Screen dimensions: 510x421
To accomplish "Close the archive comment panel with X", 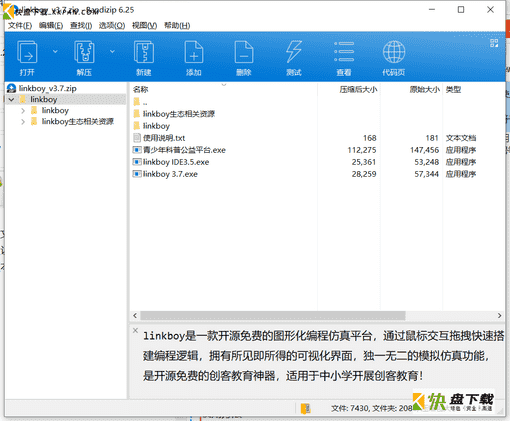I will point(135,330).
